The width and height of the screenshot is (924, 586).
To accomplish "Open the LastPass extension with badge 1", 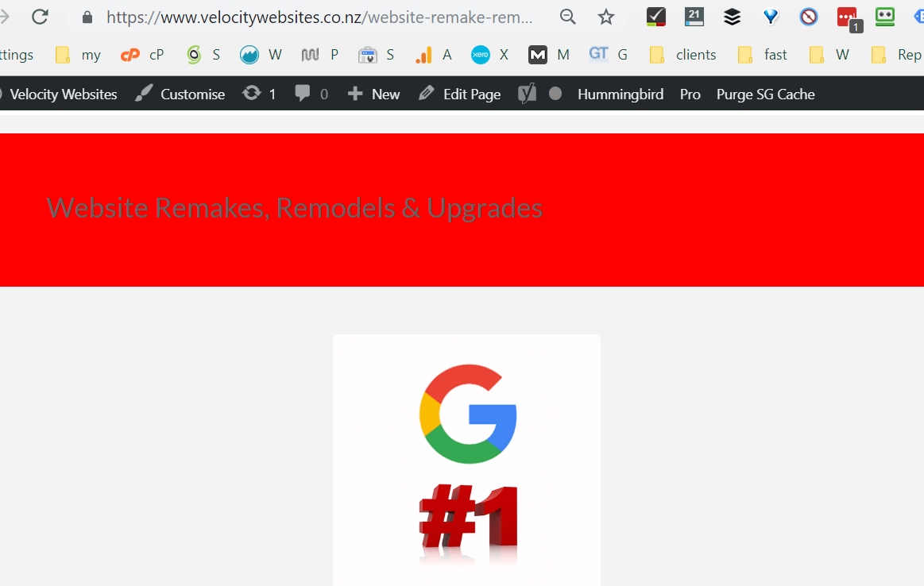I will pyautogui.click(x=848, y=18).
